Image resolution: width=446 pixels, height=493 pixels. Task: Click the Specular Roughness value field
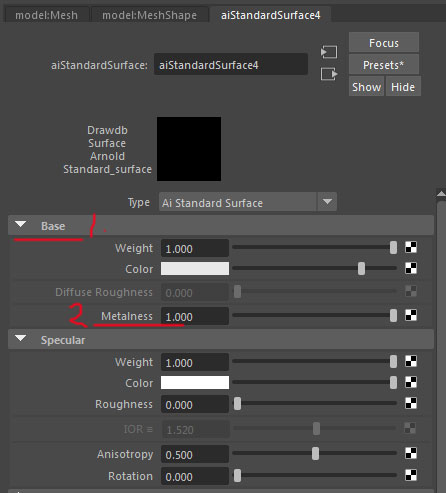point(195,404)
